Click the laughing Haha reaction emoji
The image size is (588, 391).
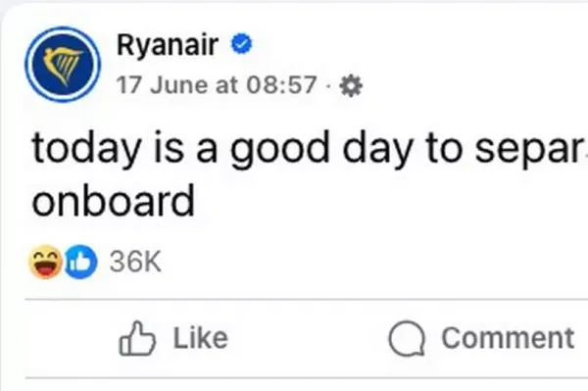[x=45, y=262]
